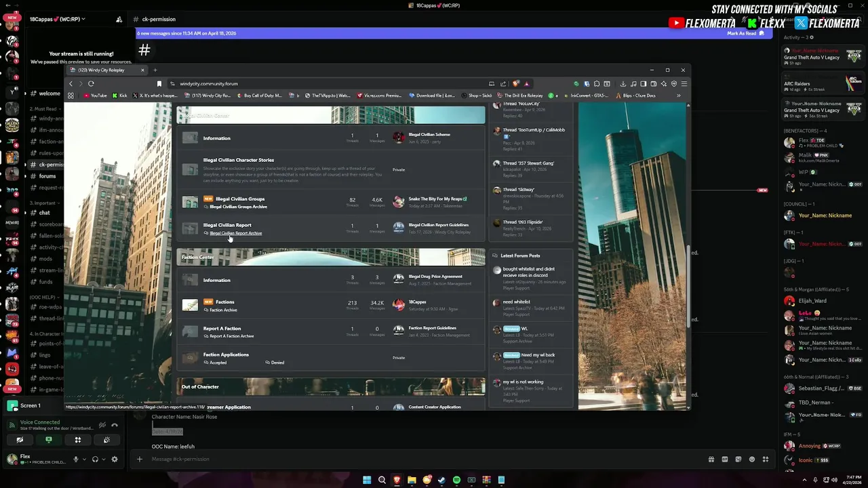
Task: Open 'my wl is not working' post
Action: coord(523,382)
